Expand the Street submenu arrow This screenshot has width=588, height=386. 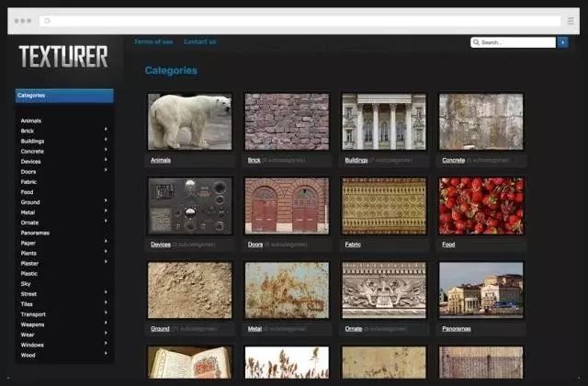pyautogui.click(x=106, y=292)
